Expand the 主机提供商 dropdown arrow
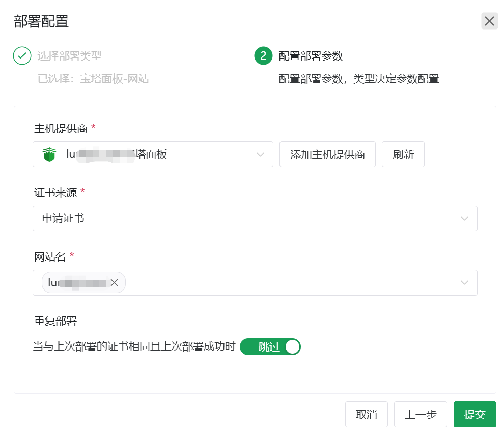The height and width of the screenshot is (435, 504). tap(260, 154)
